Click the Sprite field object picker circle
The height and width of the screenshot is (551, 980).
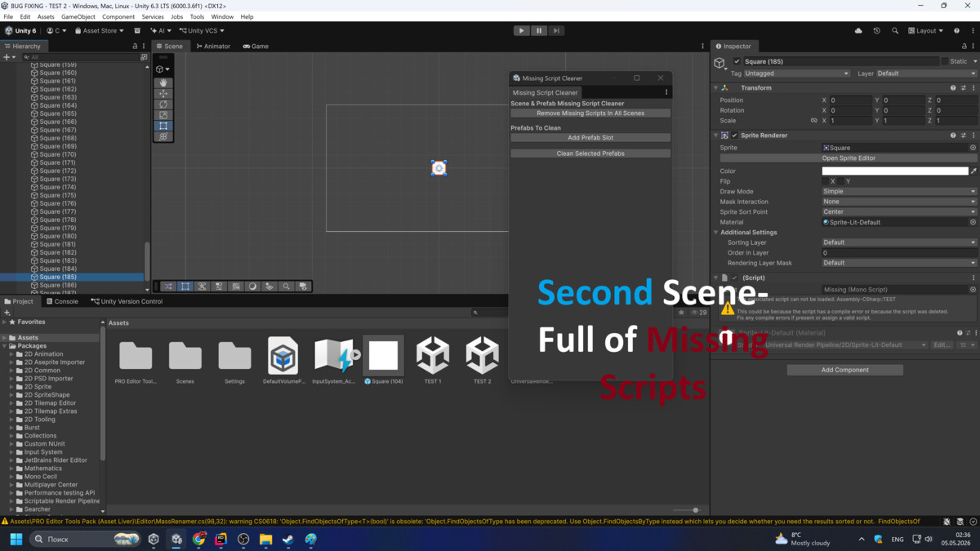point(973,148)
